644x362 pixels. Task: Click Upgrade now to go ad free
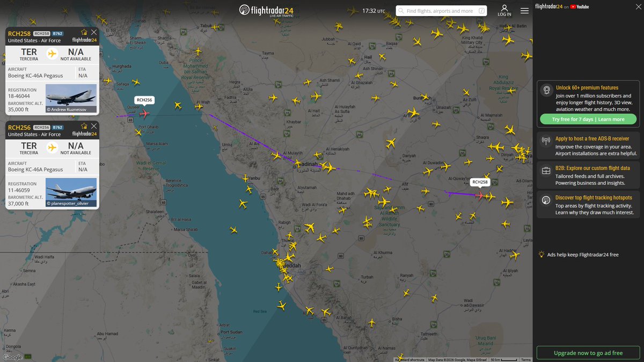tap(588, 353)
